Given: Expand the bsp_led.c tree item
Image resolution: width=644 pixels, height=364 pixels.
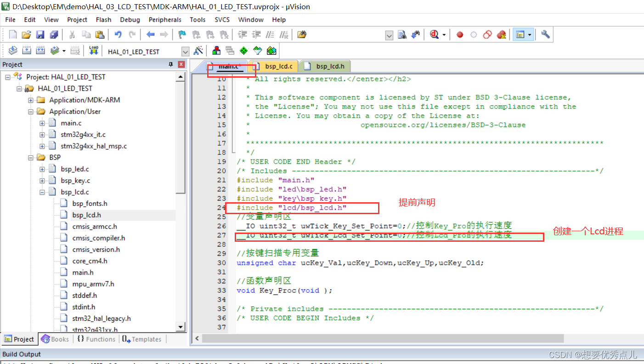Looking at the screenshot, I should pos(42,169).
